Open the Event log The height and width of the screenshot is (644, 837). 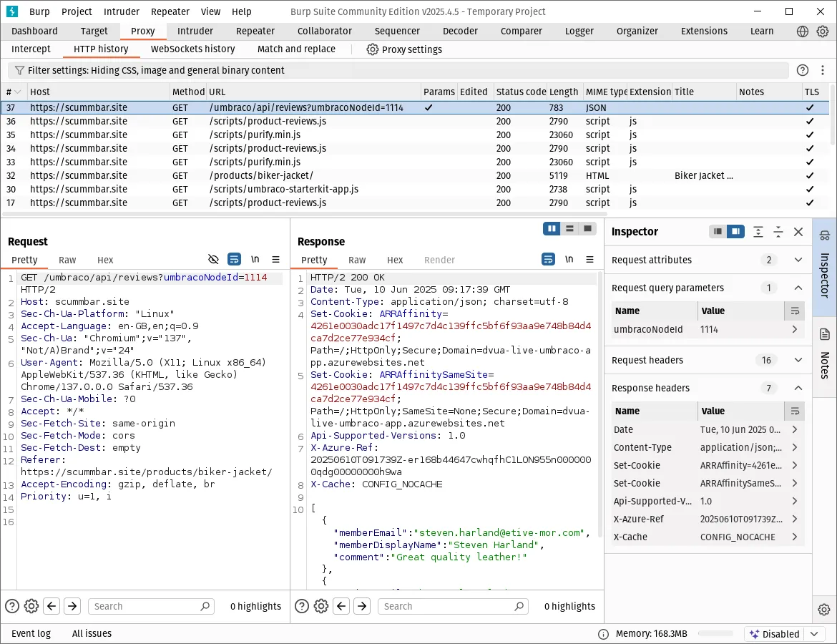point(31,634)
